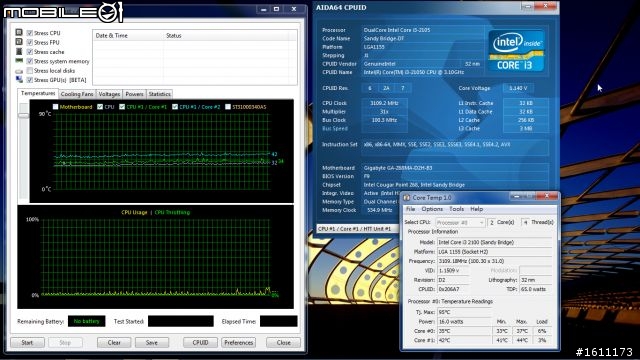
Task: Click the TDP 65.0 watts field
Action: tap(535, 289)
